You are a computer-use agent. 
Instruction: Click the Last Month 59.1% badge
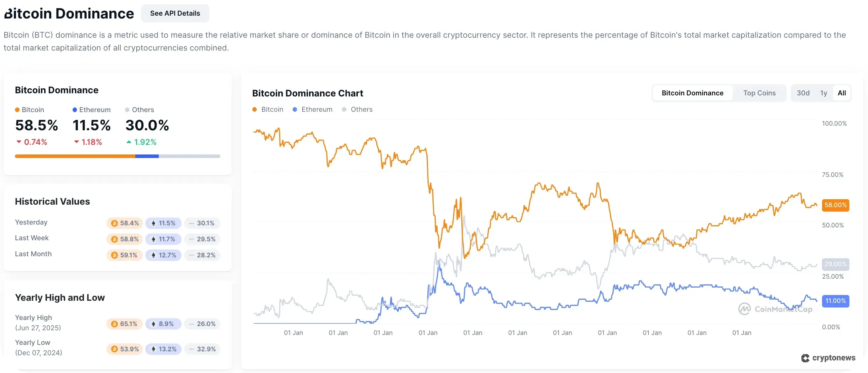[x=125, y=255]
